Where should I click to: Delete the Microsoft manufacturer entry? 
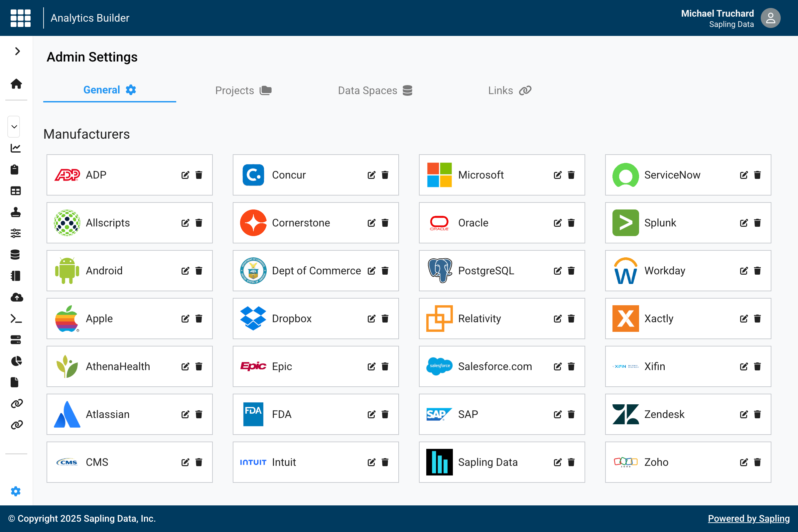[x=571, y=175]
